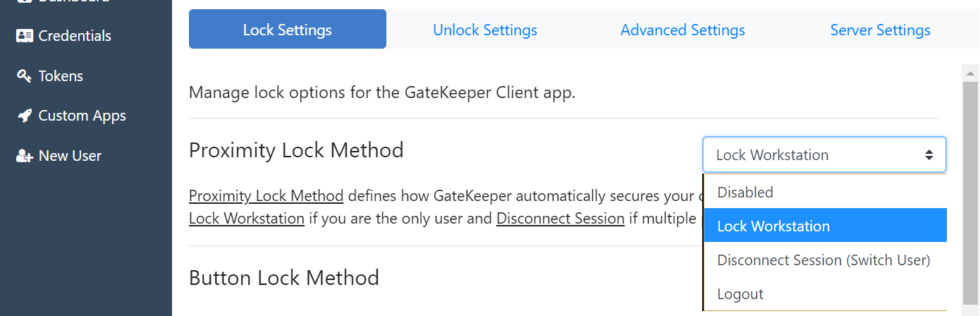980x316 pixels.
Task: Click the scrollbar up arrow
Action: [970, 73]
